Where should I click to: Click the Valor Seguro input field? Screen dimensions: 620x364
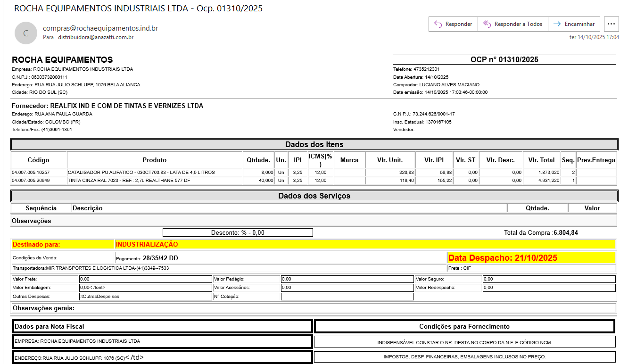pos(549,279)
